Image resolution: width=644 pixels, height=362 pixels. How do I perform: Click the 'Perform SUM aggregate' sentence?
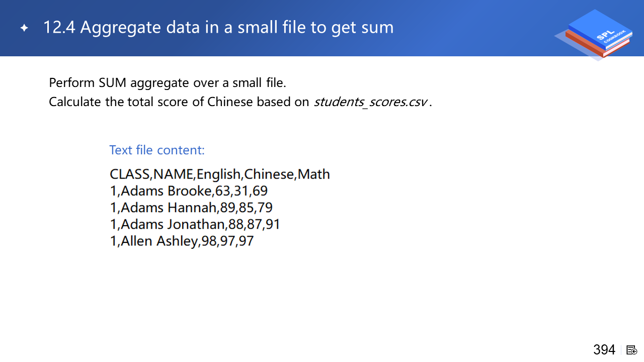coord(168,82)
